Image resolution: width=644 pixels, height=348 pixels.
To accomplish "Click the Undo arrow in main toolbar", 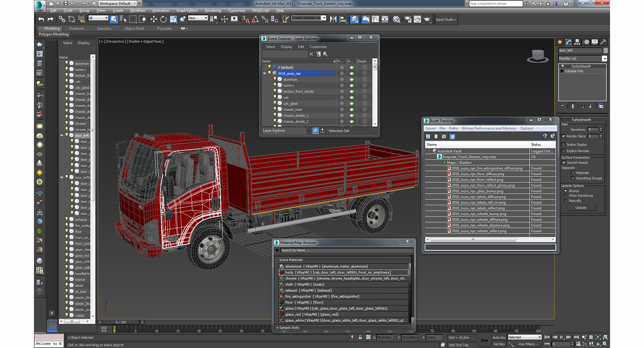I will tap(41, 19).
